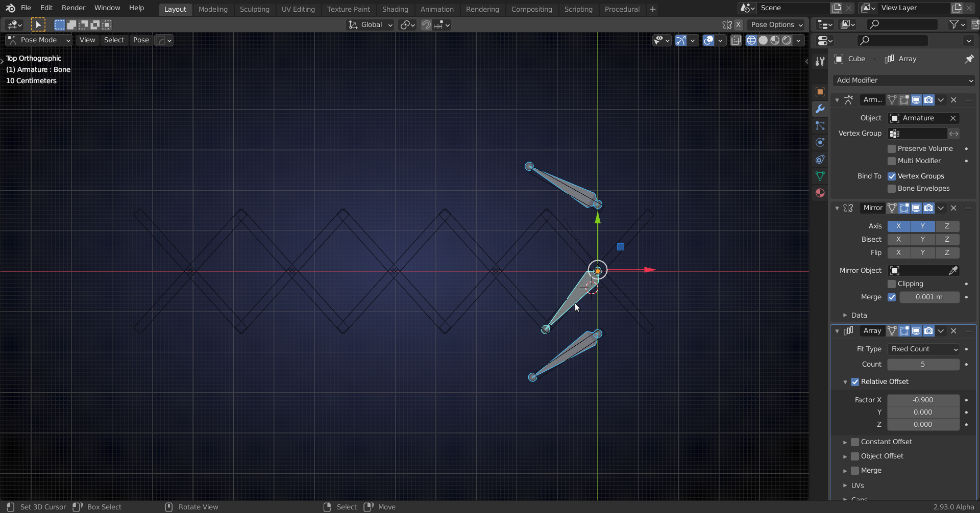Open Global transform orientation dropdown

[370, 25]
